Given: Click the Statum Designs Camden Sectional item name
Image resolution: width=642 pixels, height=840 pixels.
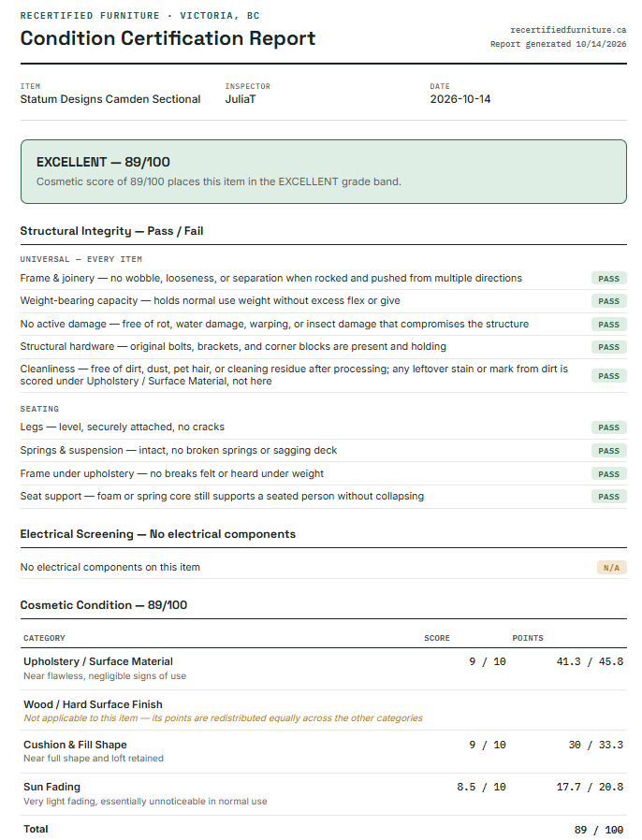Looking at the screenshot, I should click(x=110, y=99).
